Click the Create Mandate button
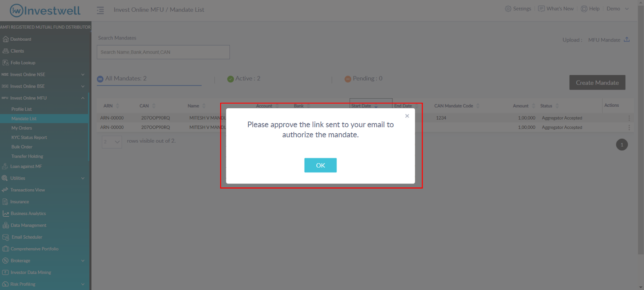Image resolution: width=644 pixels, height=290 pixels. pyautogui.click(x=597, y=83)
